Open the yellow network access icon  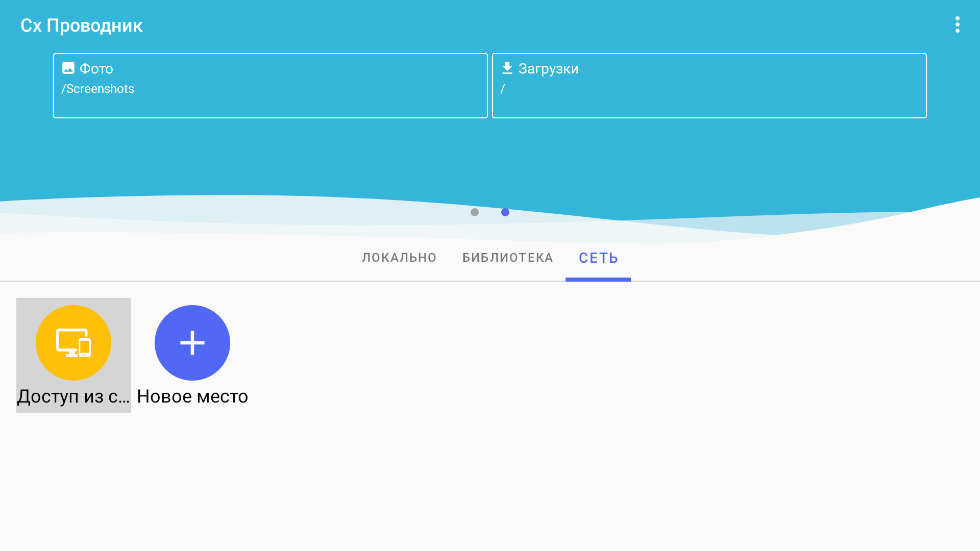pos(73,343)
